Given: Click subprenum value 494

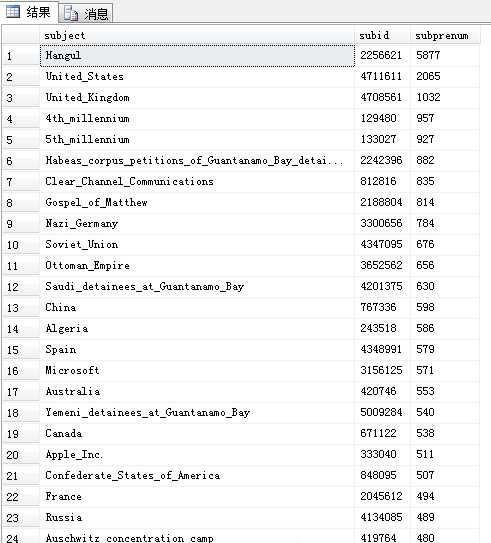Looking at the screenshot, I should coord(445,497).
